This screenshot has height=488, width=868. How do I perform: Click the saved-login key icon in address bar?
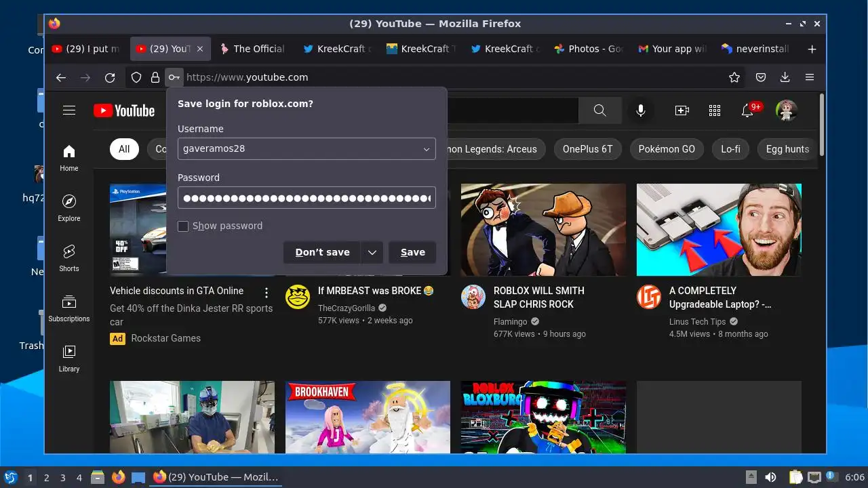coord(174,77)
